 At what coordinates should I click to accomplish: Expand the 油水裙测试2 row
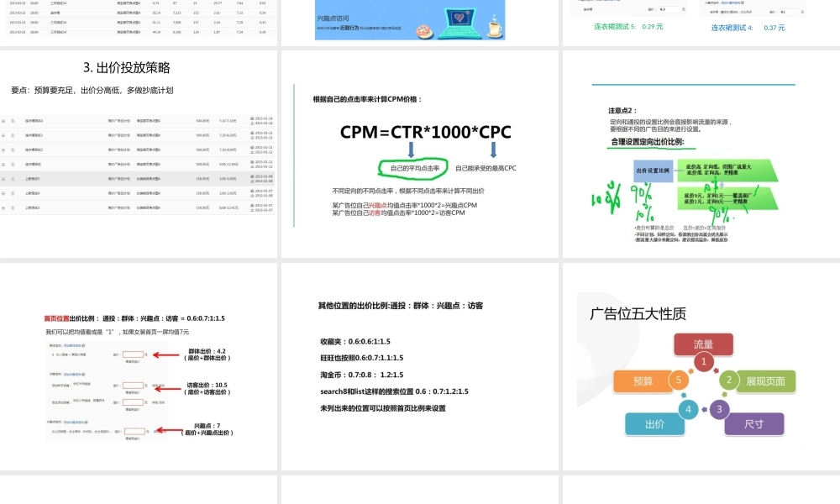click(x=4, y=150)
